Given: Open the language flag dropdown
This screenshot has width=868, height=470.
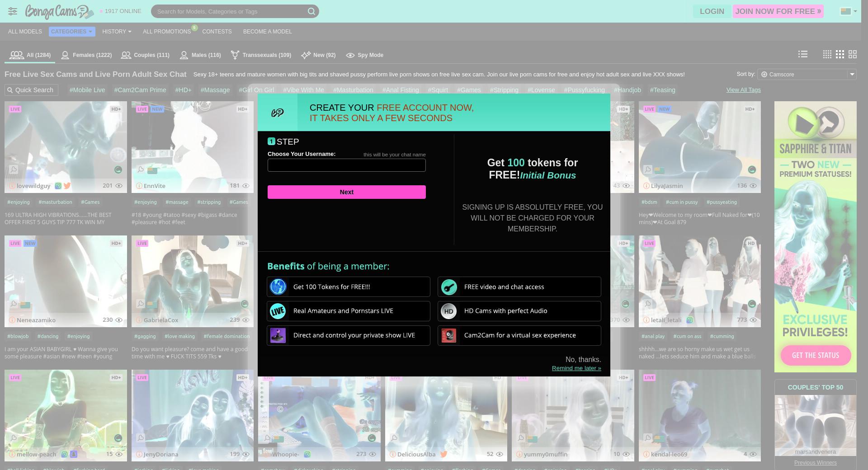Looking at the screenshot, I should (x=849, y=11).
